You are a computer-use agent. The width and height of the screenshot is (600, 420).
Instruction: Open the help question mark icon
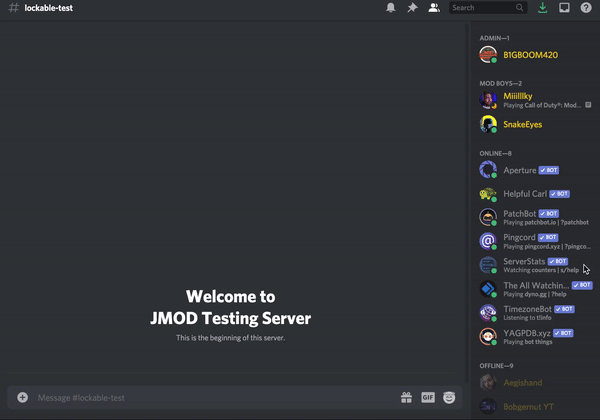pyautogui.click(x=586, y=8)
